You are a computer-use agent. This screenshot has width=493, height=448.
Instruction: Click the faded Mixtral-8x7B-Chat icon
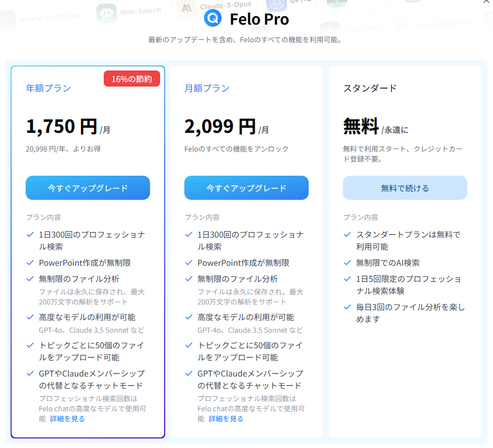[7, 20]
